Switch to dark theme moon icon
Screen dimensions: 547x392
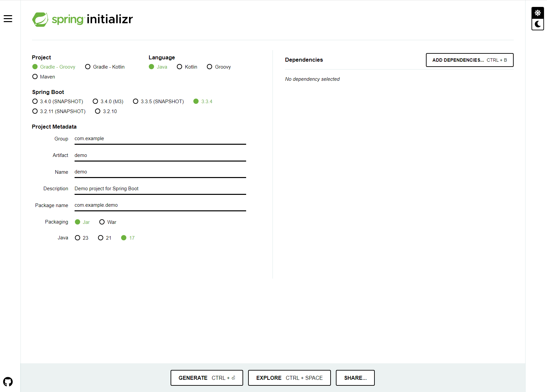(538, 24)
